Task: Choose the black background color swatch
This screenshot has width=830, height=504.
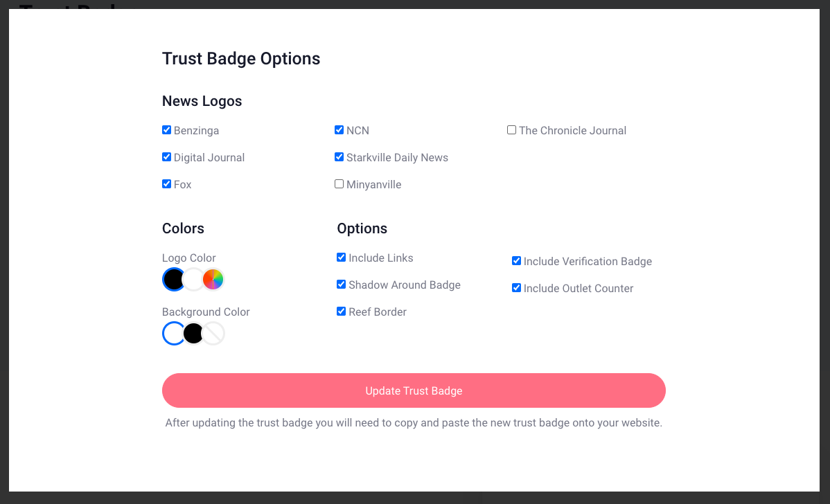Action: click(193, 333)
